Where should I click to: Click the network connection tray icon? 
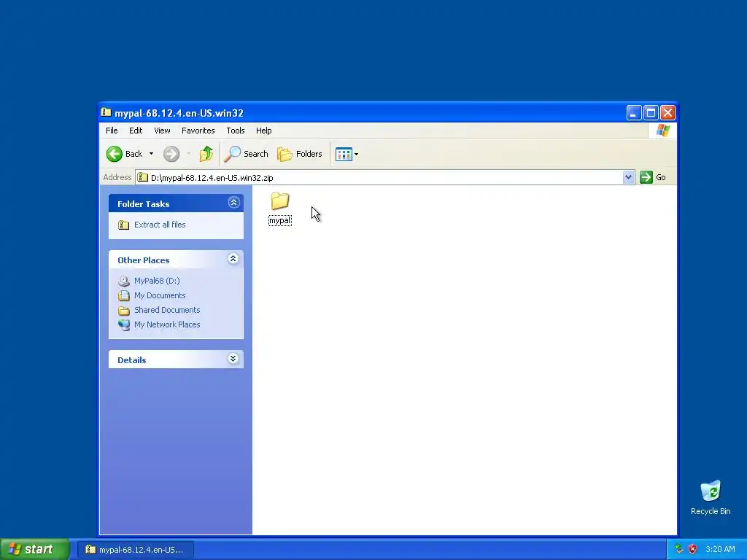(679, 550)
